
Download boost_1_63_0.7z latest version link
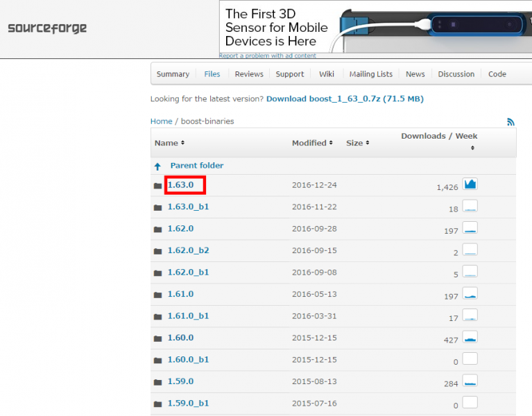(344, 99)
